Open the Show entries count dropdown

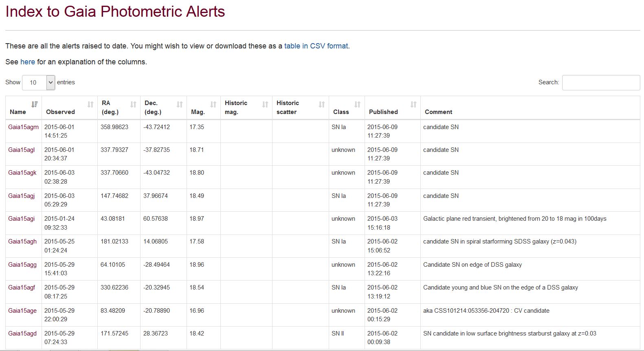38,83
